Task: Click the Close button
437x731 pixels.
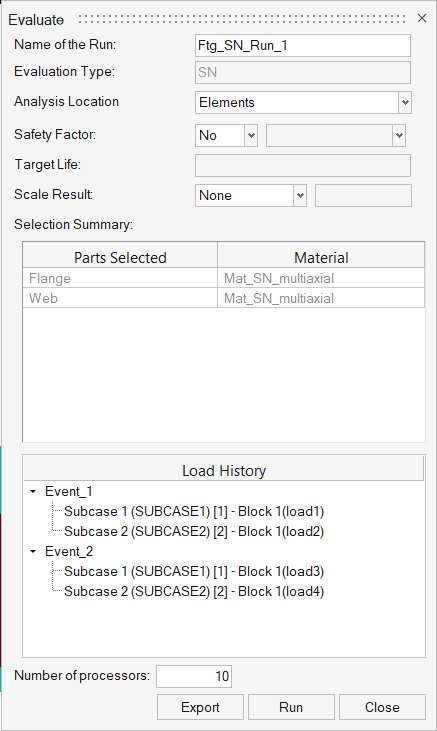Action: pos(382,707)
